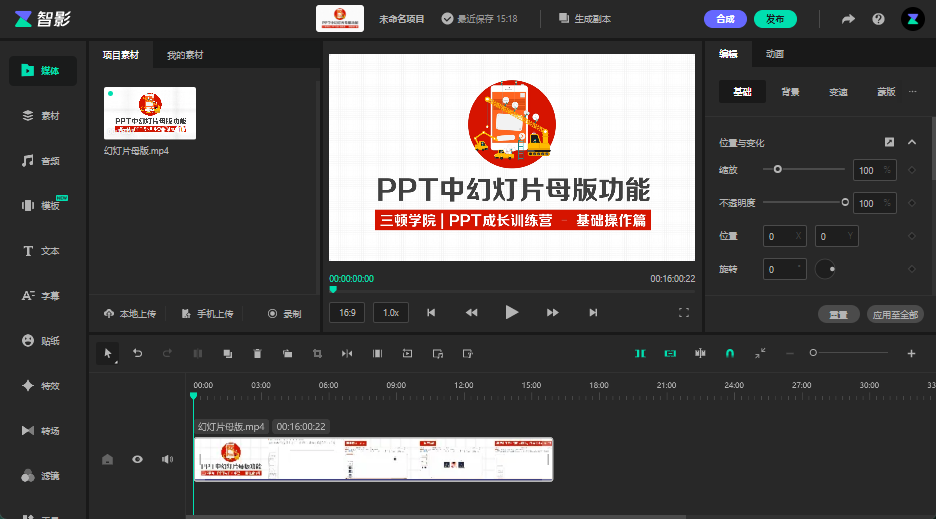Viewport: 936px width, 519px height.
Task: Open the 素材 assets panel
Action: click(41, 116)
